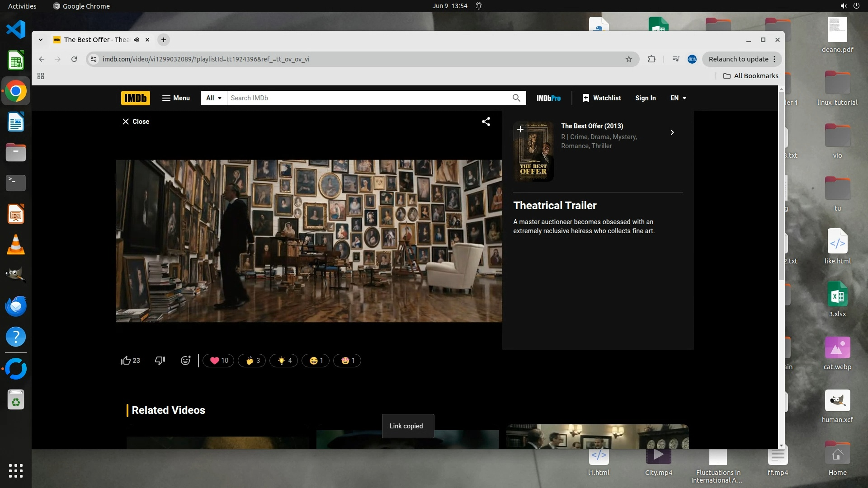The height and width of the screenshot is (488, 868).
Task: Close the video player view
Action: tap(136, 122)
